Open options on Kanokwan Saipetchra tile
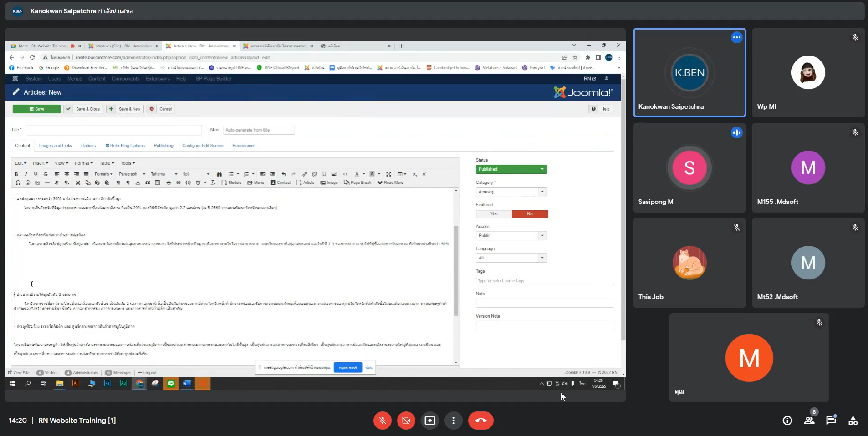868x436 pixels. (x=736, y=37)
